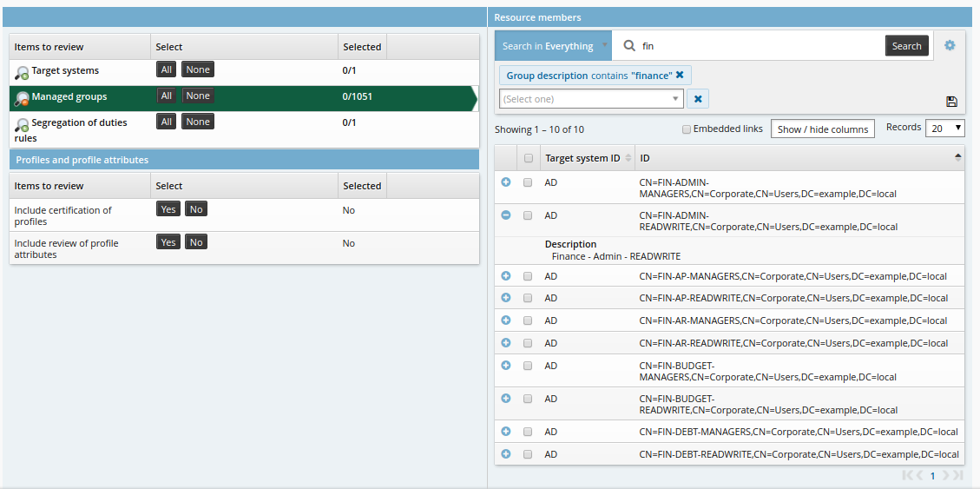Click the clear filter X button beside Select one
The width and height of the screenshot is (980, 489).
coord(697,99)
